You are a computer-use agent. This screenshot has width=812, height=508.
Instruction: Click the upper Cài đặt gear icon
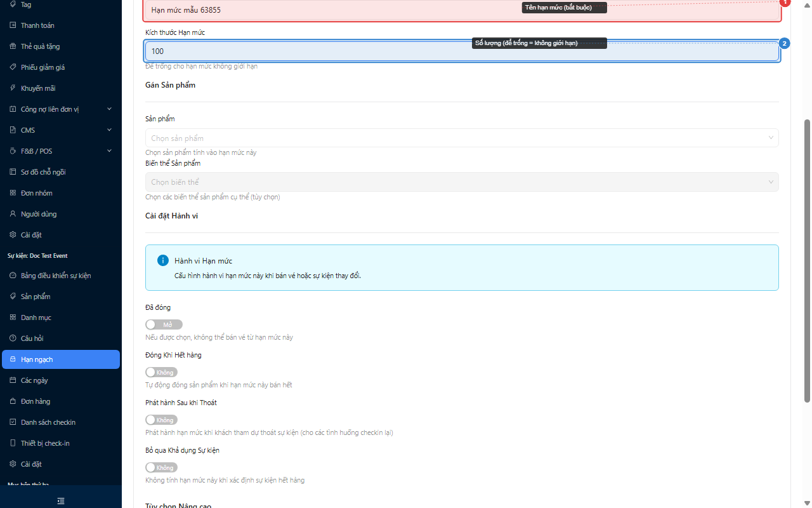tap(13, 235)
